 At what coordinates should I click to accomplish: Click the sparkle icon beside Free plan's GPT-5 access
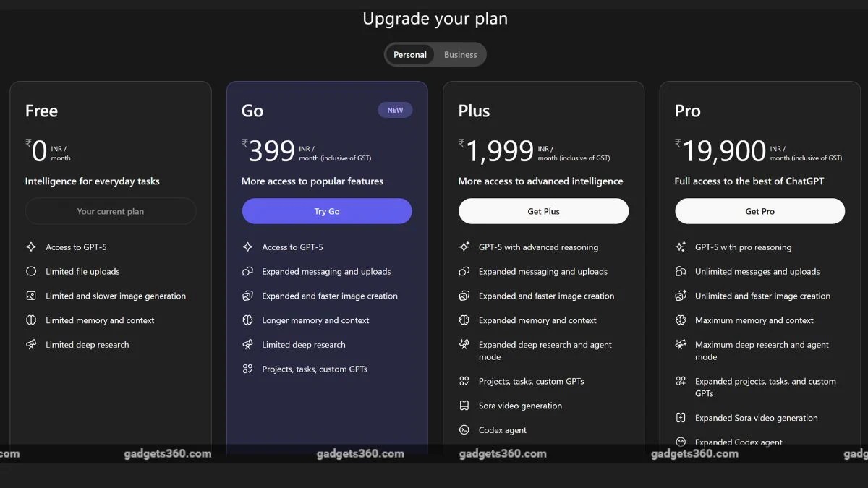point(31,247)
